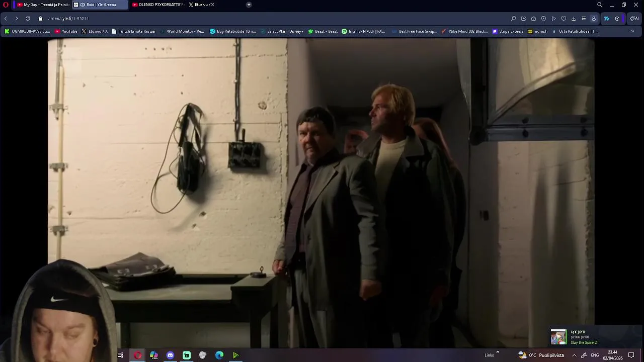Select the 'Raid | Yle Areena' tab
The image size is (644, 362).
[101, 5]
